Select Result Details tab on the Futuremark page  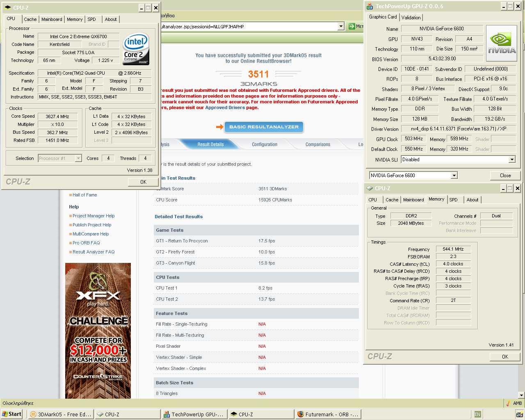(210, 144)
